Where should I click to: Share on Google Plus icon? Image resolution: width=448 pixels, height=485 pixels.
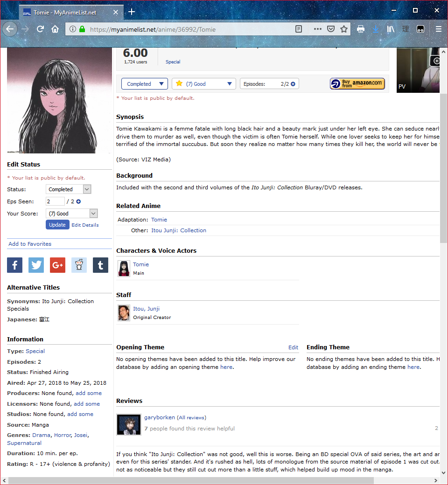57,265
